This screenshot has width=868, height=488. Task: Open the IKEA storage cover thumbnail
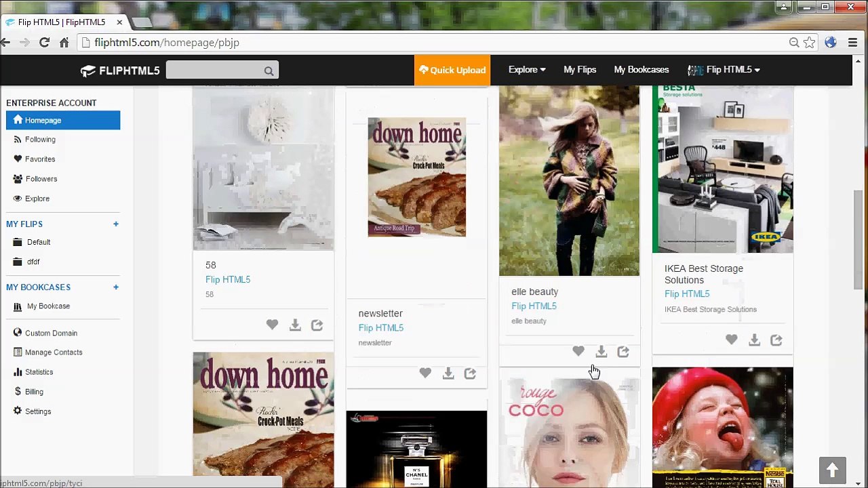[723, 169]
